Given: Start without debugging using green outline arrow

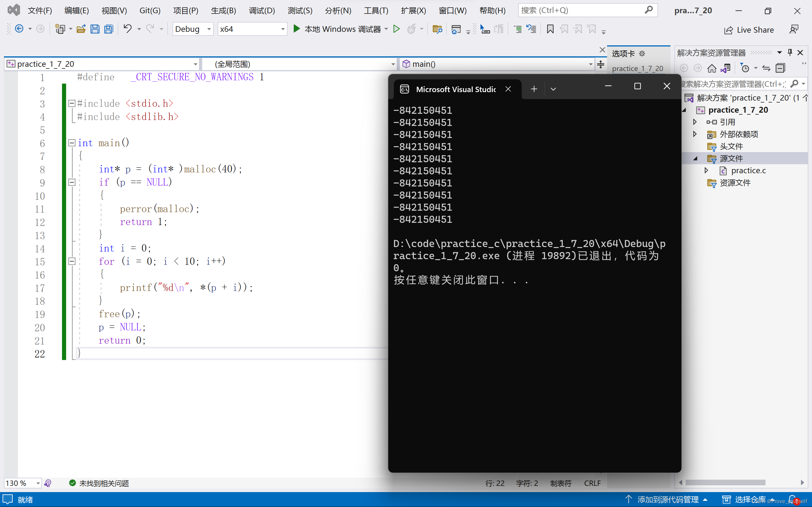Looking at the screenshot, I should click(x=396, y=29).
